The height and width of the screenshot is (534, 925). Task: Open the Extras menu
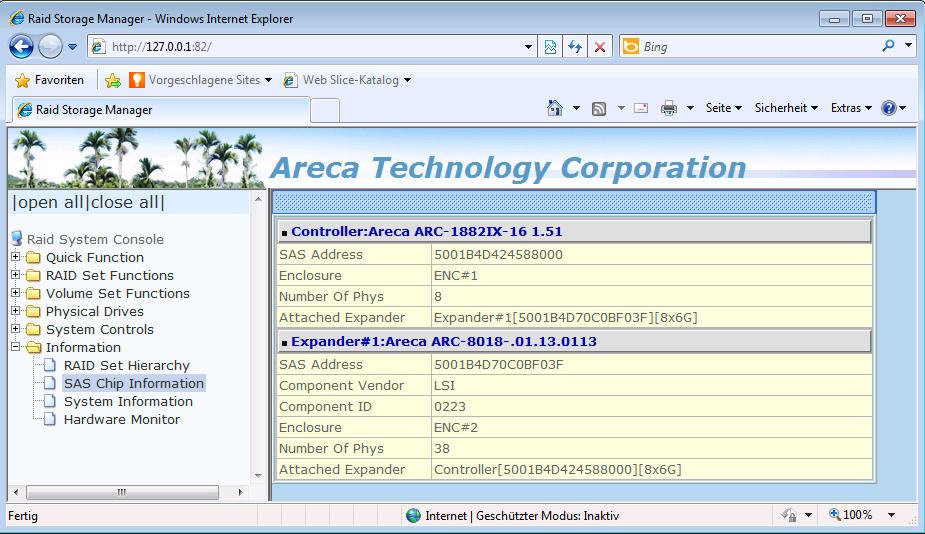click(x=851, y=108)
